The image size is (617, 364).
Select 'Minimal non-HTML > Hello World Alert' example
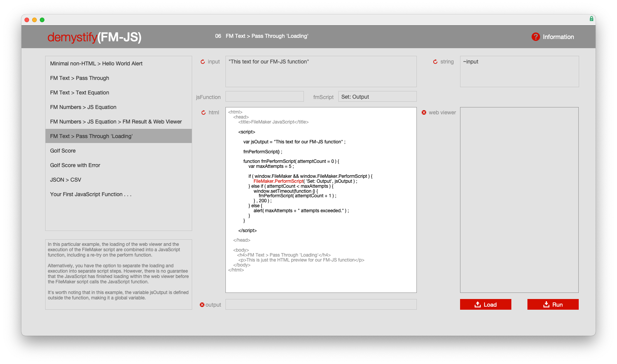tap(96, 63)
